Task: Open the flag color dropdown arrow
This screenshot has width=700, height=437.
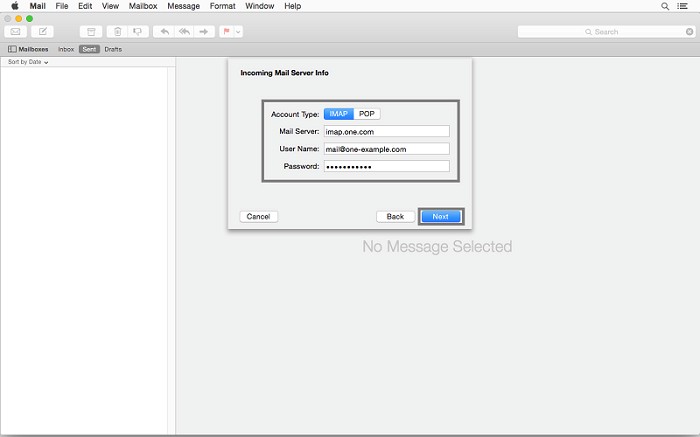Action: pyautogui.click(x=238, y=32)
